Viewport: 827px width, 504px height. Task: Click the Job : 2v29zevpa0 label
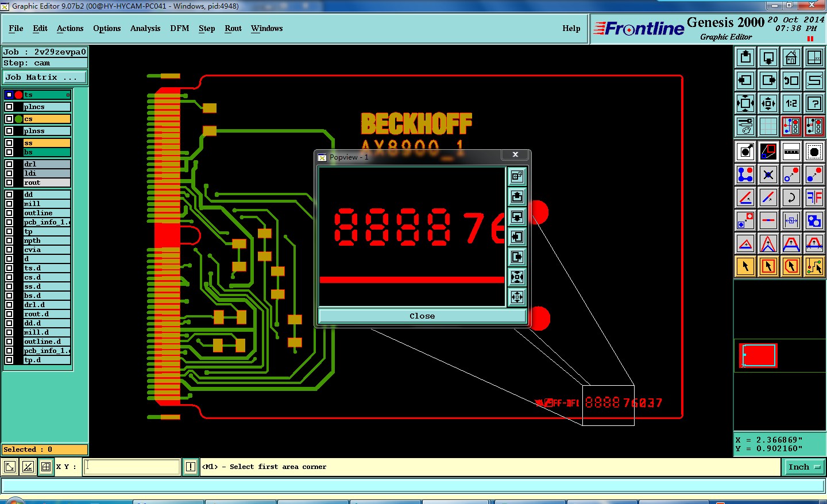coord(45,52)
